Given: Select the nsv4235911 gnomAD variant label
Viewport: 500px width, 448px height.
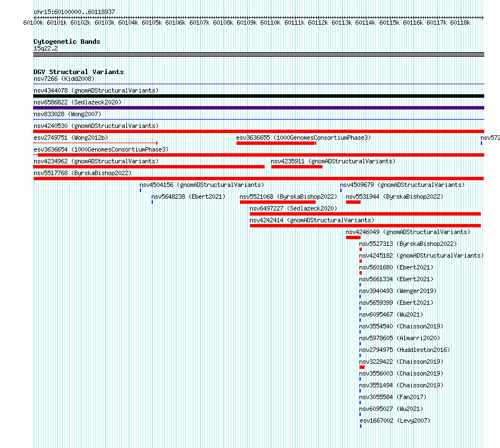Looking at the screenshot, I should [x=333, y=161].
